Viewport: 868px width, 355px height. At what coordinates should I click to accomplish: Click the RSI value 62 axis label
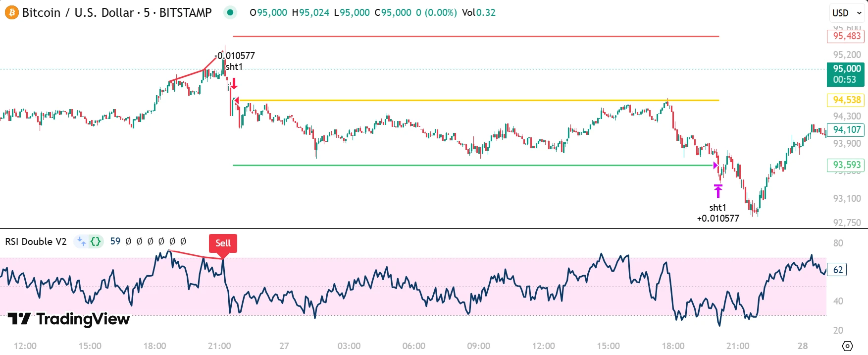[x=837, y=270]
